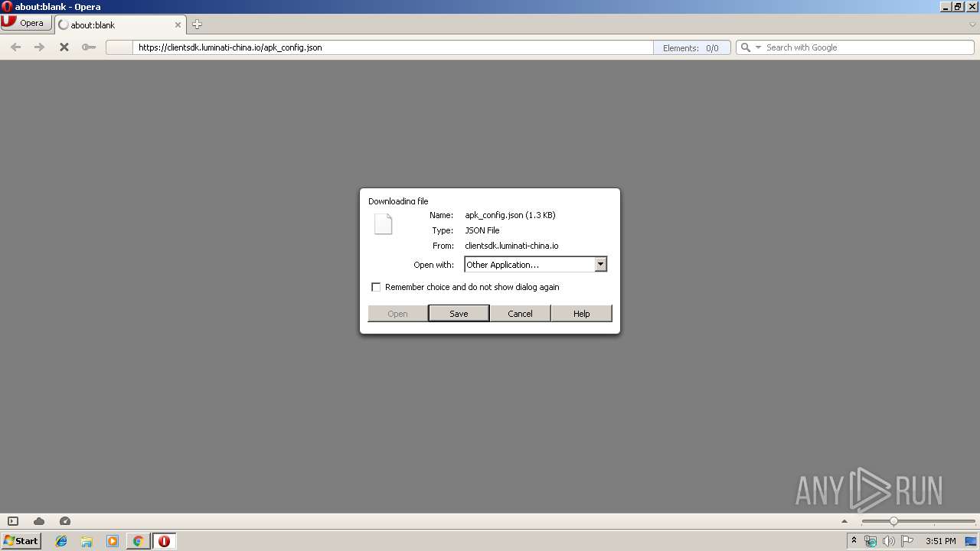
Task: Click the source clientsdk.luminati-china.io text
Action: [x=511, y=246]
